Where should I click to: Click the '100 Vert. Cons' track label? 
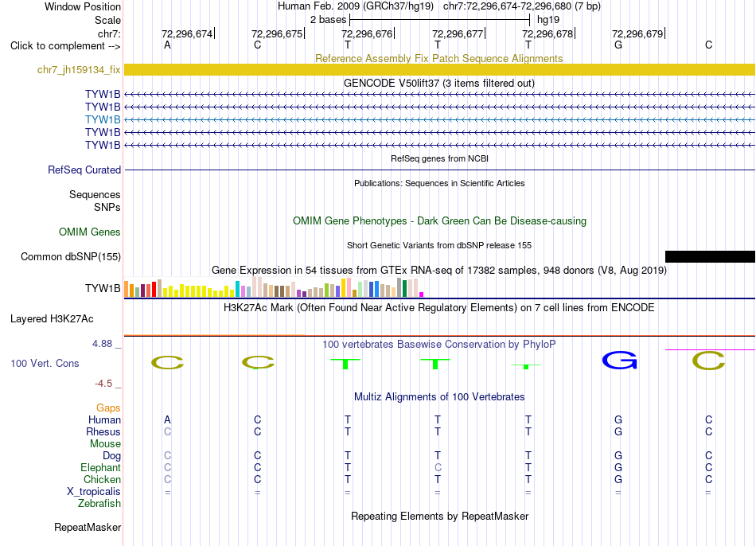tap(45, 363)
